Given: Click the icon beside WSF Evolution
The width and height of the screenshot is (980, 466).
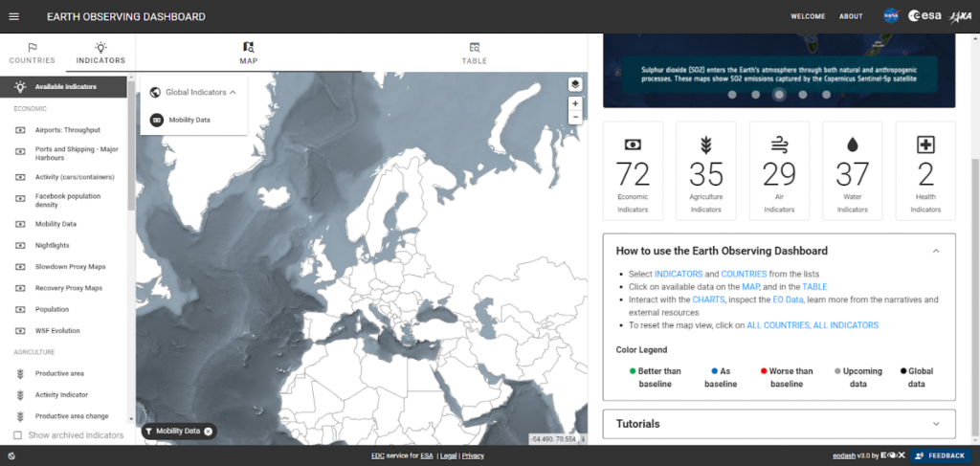Looking at the screenshot, I should click(x=21, y=330).
